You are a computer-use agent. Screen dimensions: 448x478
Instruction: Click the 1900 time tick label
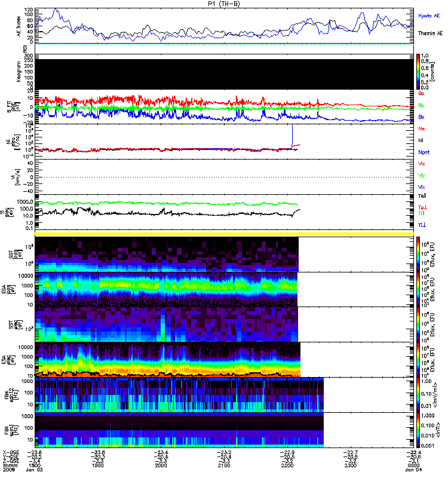[x=97, y=465]
